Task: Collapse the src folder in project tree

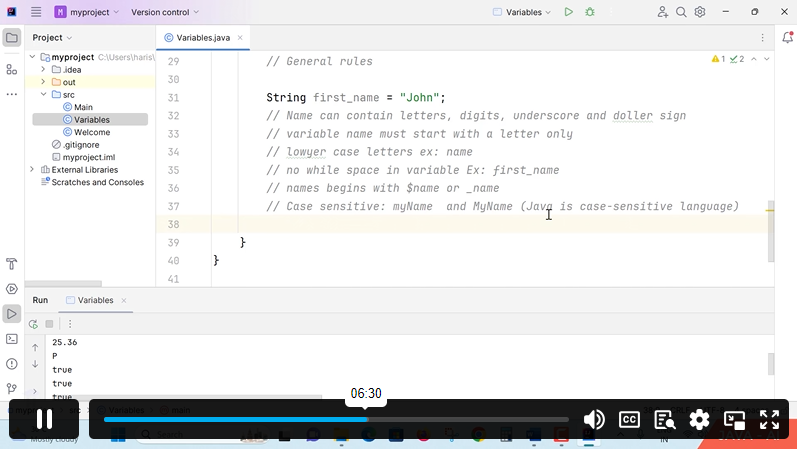Action: (x=43, y=95)
